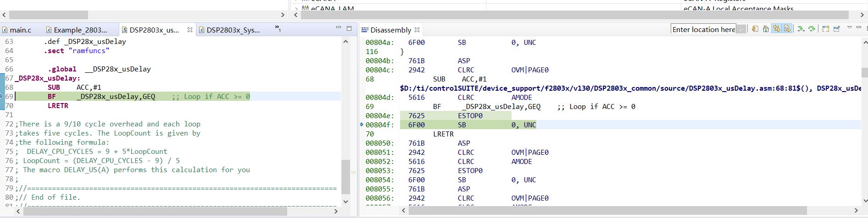Toggle Show Source in Disassembly
The image size is (868, 218).
[787, 29]
